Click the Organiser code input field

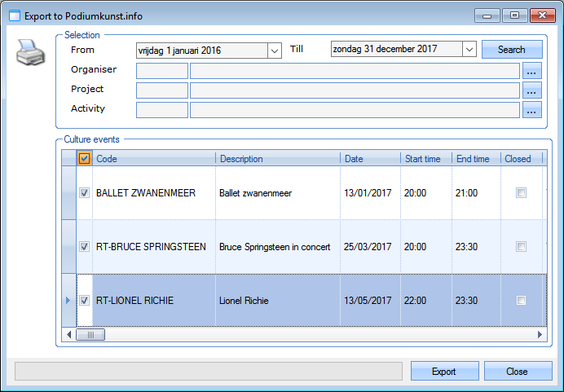[x=162, y=71]
